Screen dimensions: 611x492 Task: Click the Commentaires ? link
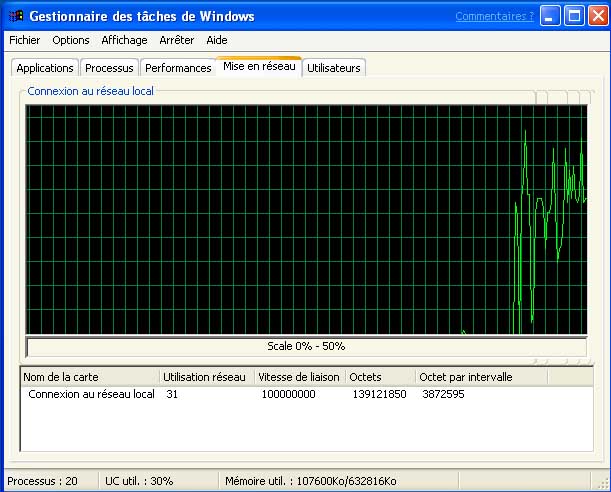[494, 16]
